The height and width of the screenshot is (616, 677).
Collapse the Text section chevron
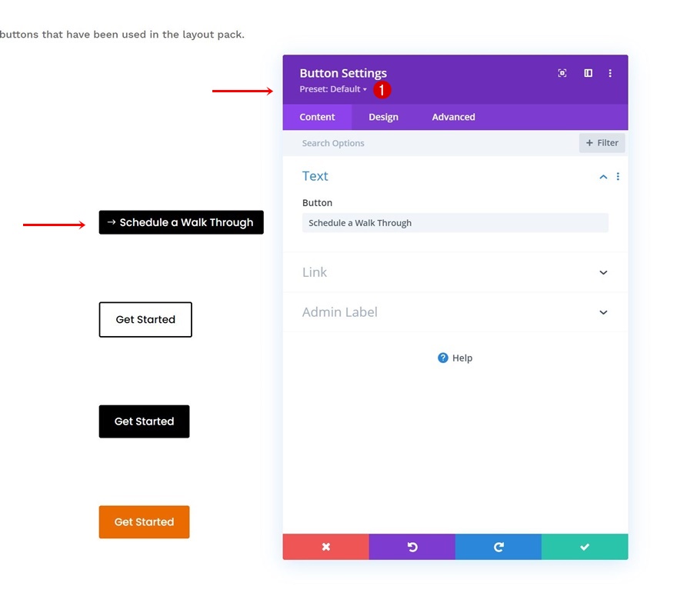pos(603,177)
